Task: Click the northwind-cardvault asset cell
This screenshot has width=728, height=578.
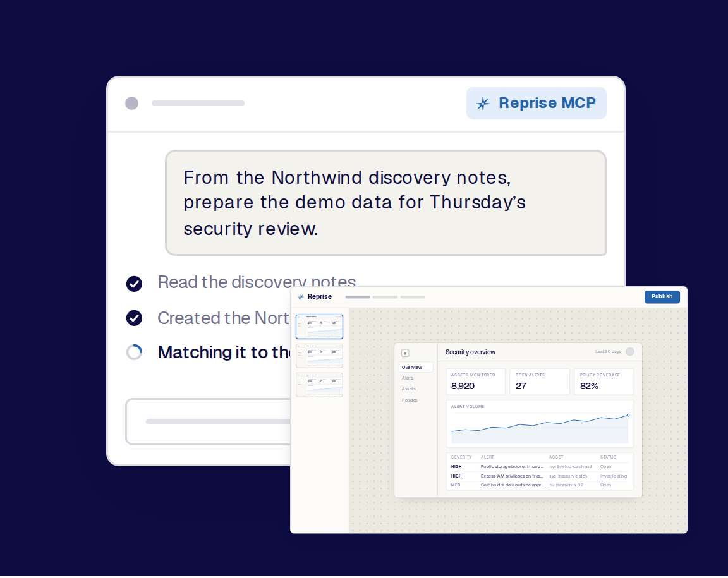Action: click(571, 467)
